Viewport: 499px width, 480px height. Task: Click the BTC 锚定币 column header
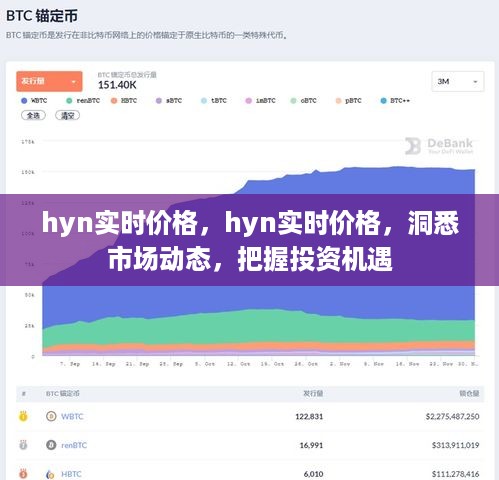(x=62, y=394)
